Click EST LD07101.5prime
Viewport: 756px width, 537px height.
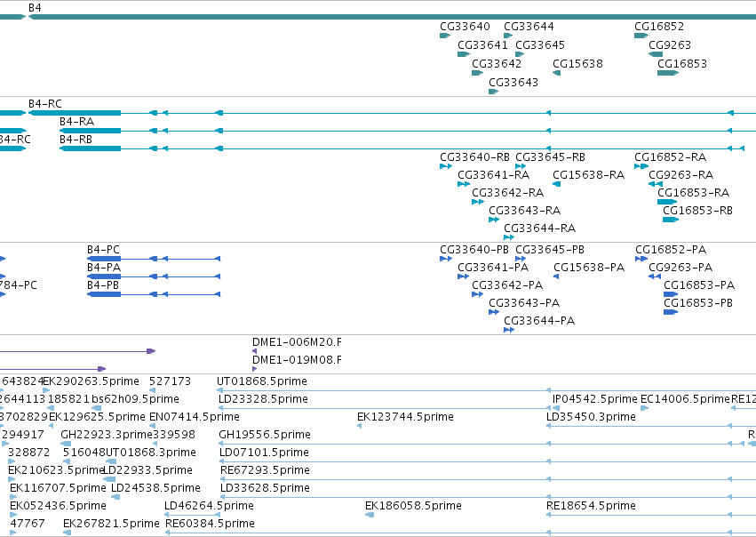click(264, 453)
